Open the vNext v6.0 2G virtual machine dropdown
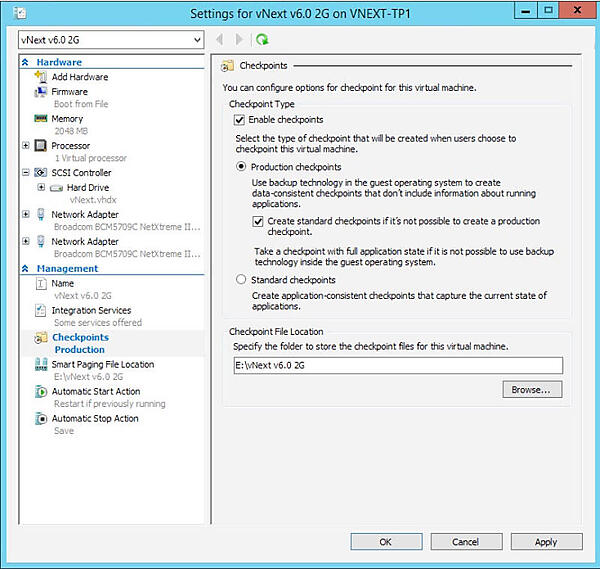 coord(111,40)
